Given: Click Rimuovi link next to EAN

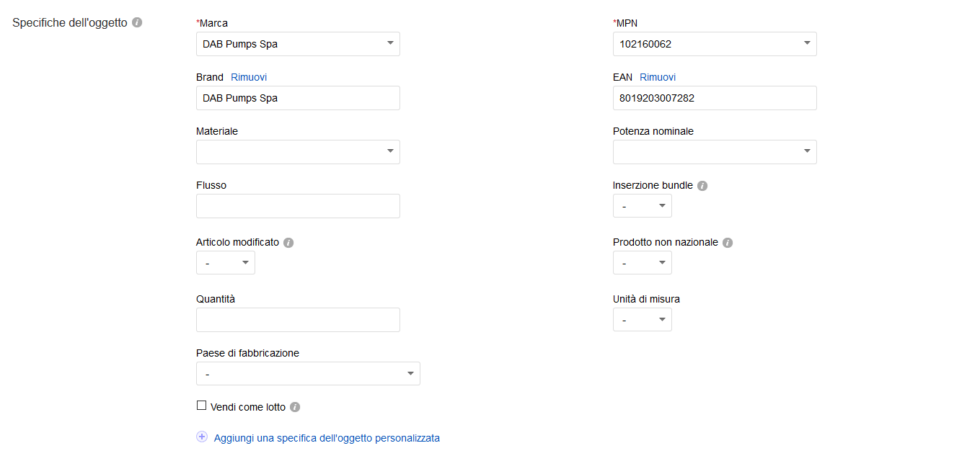Looking at the screenshot, I should coord(658,77).
